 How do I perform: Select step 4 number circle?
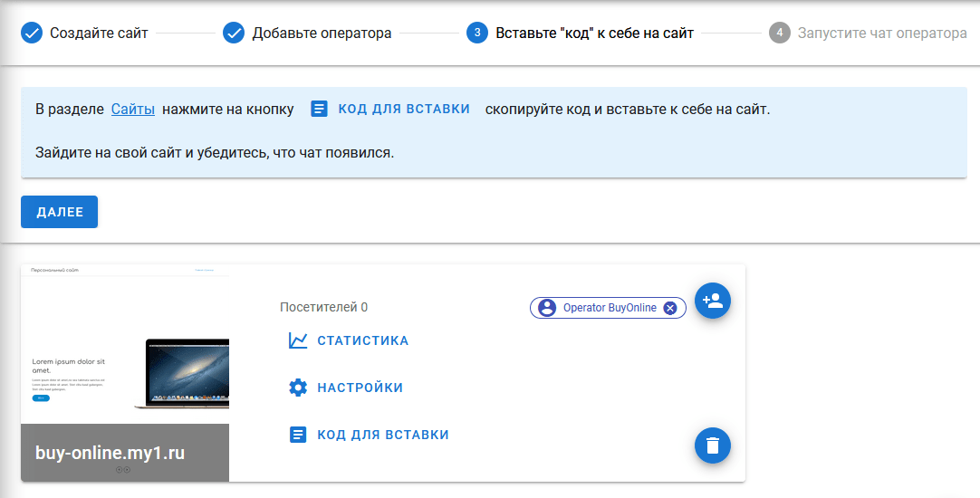click(779, 34)
